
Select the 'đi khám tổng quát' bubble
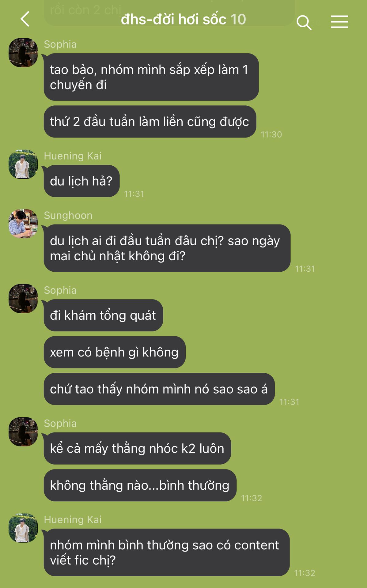pyautogui.click(x=103, y=315)
